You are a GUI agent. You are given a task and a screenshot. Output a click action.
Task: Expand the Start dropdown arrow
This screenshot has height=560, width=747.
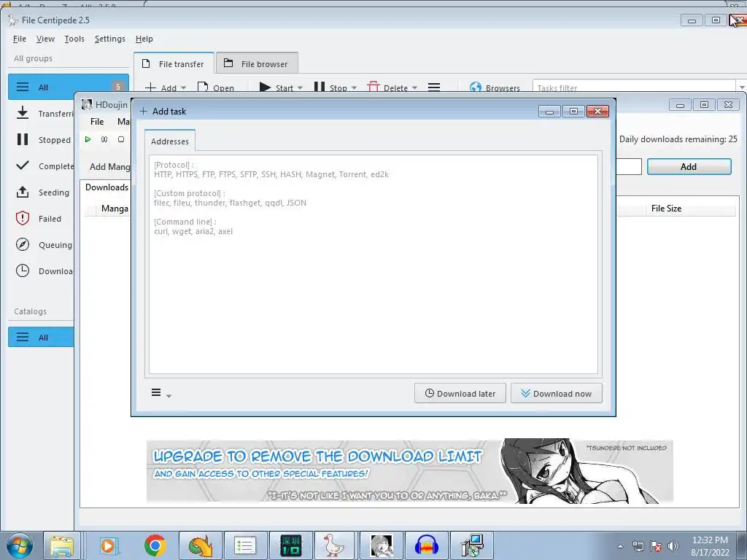(x=300, y=88)
